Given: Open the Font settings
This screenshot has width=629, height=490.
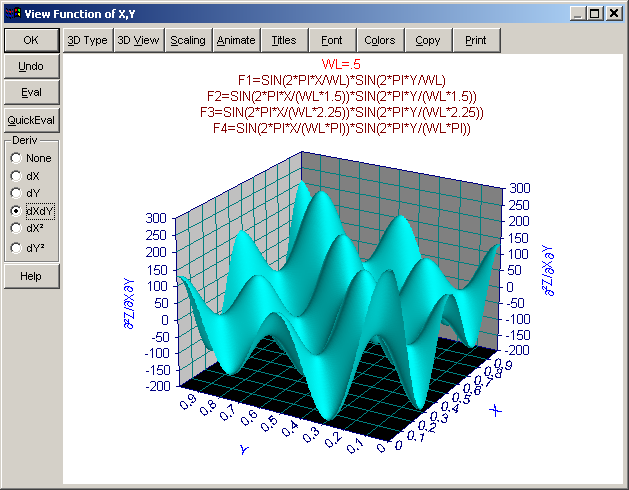Looking at the screenshot, I should (x=332, y=40).
